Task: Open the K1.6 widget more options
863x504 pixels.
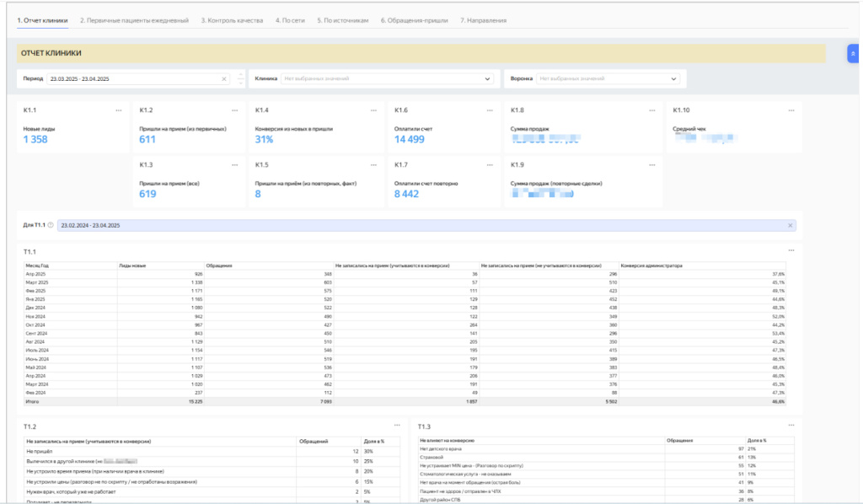Action: pyautogui.click(x=490, y=110)
